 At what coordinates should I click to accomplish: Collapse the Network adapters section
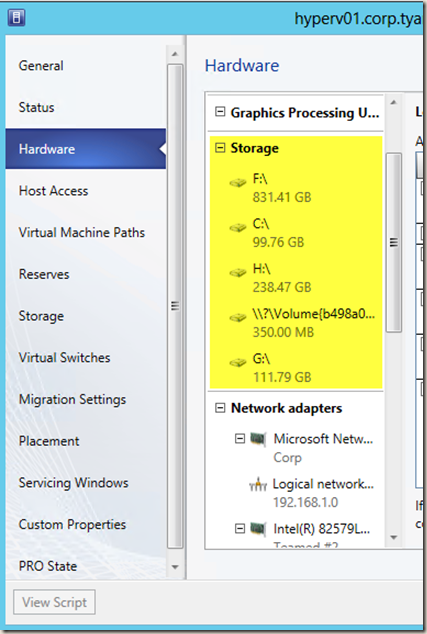tap(220, 408)
